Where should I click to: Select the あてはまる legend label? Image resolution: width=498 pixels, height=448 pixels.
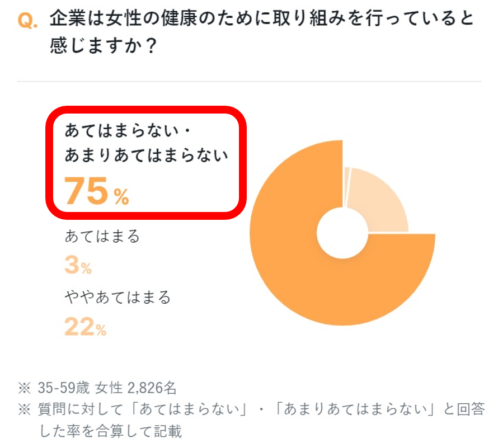coord(102,236)
